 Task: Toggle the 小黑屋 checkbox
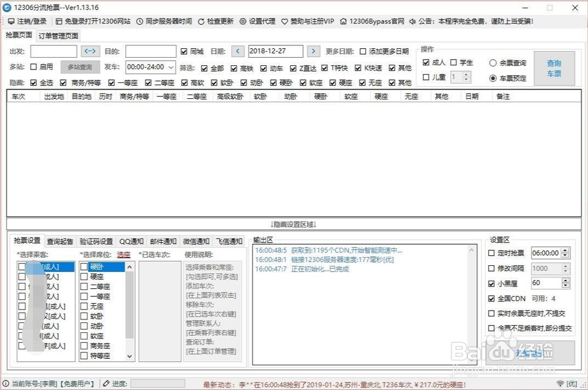[491, 284]
